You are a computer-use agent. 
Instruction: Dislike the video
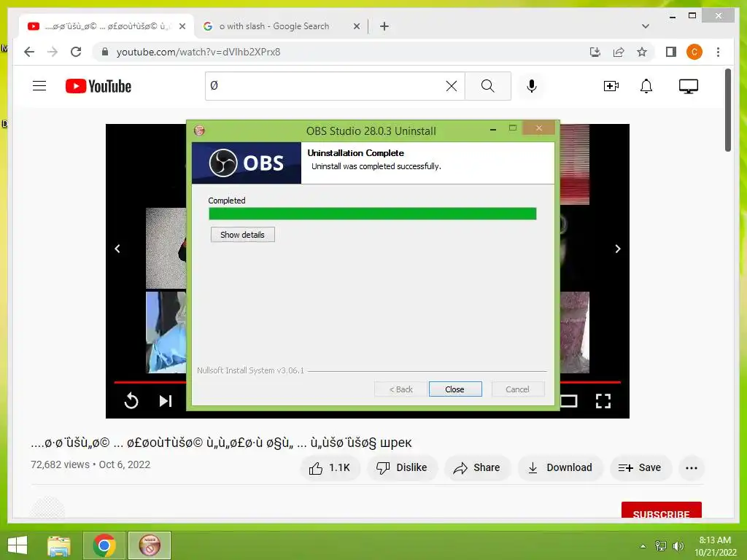(x=402, y=467)
